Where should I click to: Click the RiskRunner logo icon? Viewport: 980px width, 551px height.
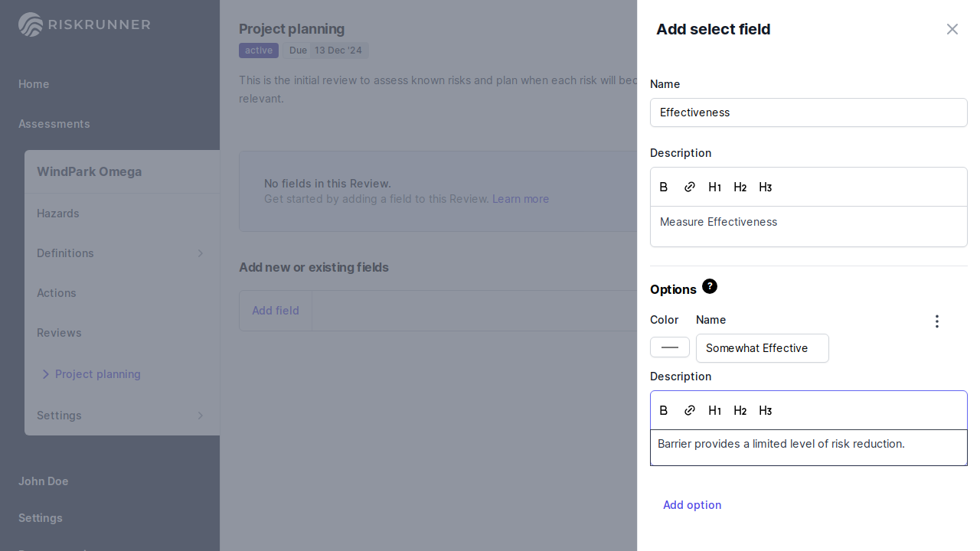pyautogui.click(x=31, y=24)
